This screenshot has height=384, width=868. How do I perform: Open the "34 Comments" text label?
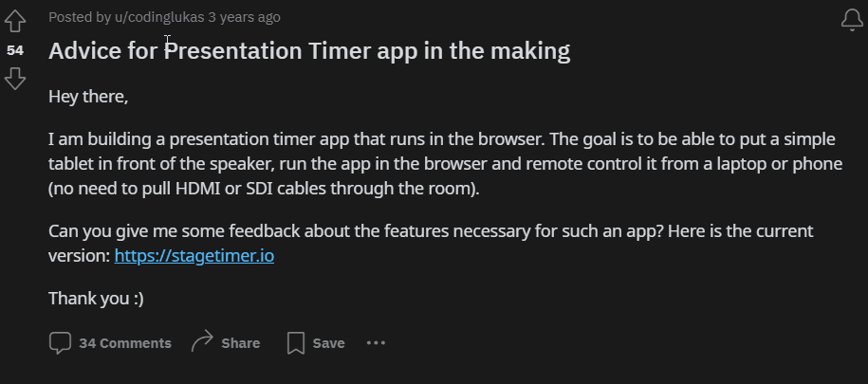(x=125, y=343)
